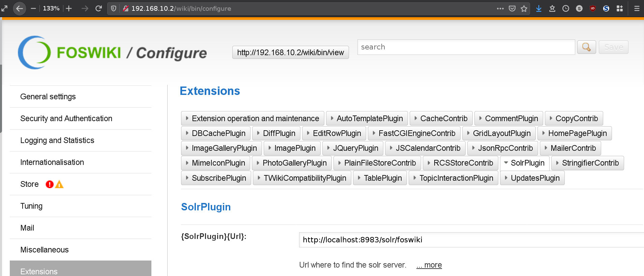Open Tuning settings in sidebar
The image size is (644, 276).
click(81, 206)
